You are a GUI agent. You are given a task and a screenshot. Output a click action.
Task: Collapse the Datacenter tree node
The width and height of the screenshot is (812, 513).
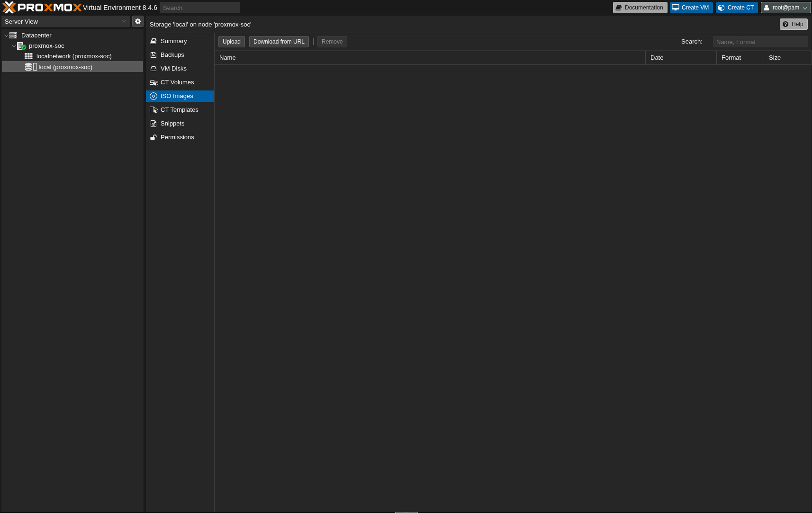click(x=6, y=36)
